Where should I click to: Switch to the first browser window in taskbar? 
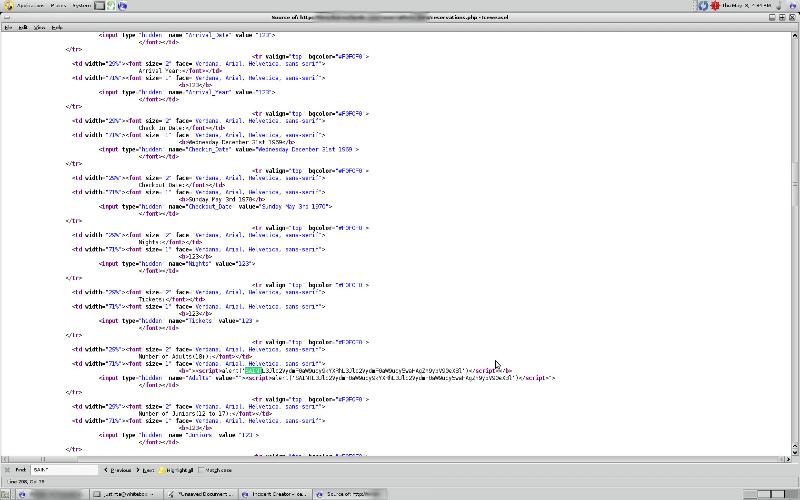tap(51, 494)
